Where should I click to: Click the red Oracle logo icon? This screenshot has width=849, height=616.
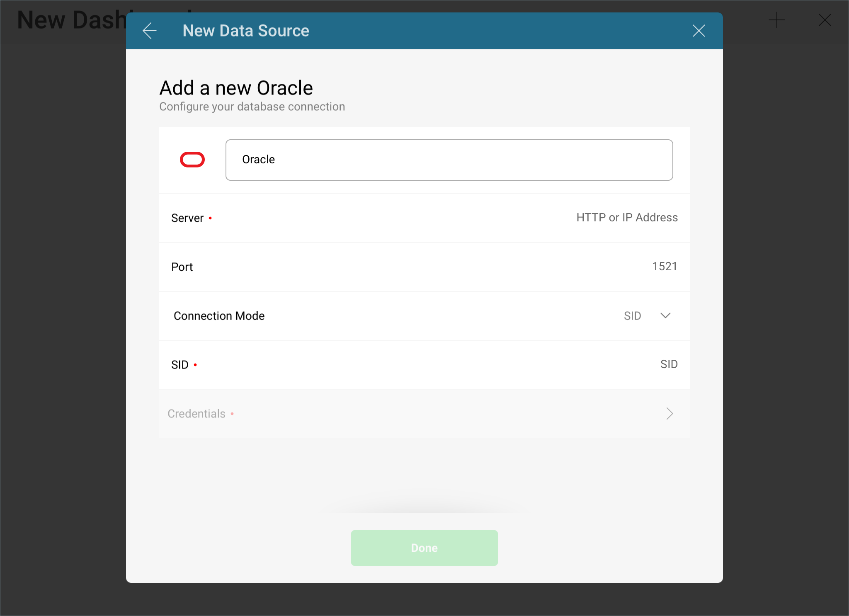[x=192, y=160]
